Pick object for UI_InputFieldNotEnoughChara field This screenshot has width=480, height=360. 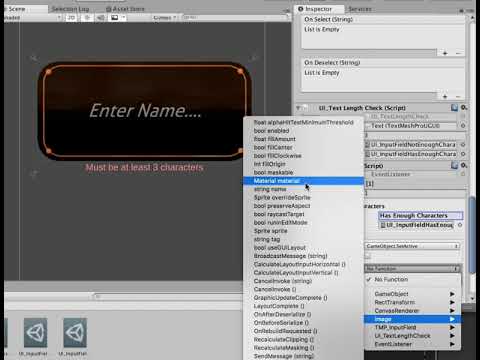[463, 145]
